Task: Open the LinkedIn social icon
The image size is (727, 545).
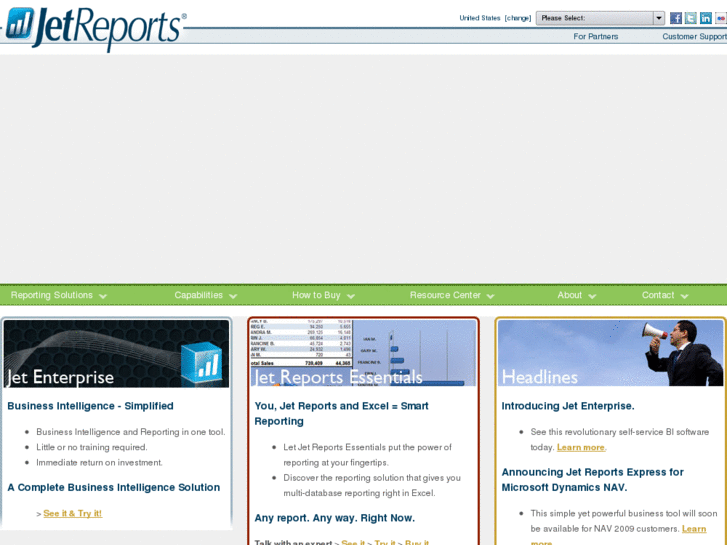Action: tap(706, 18)
